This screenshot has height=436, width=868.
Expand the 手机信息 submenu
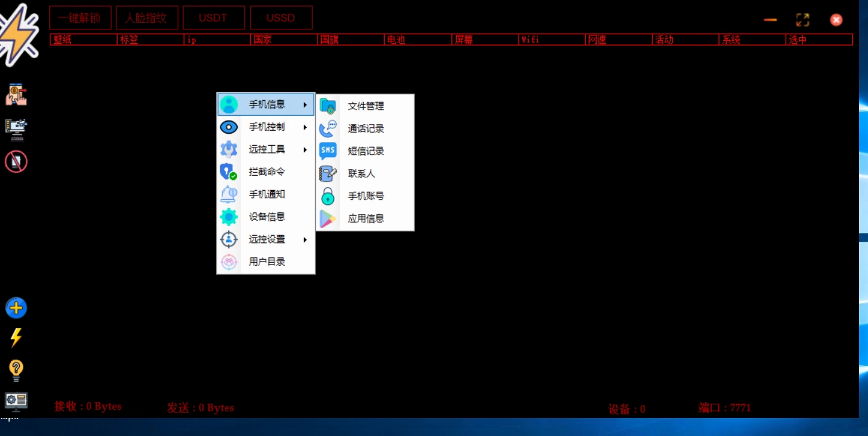coord(266,104)
